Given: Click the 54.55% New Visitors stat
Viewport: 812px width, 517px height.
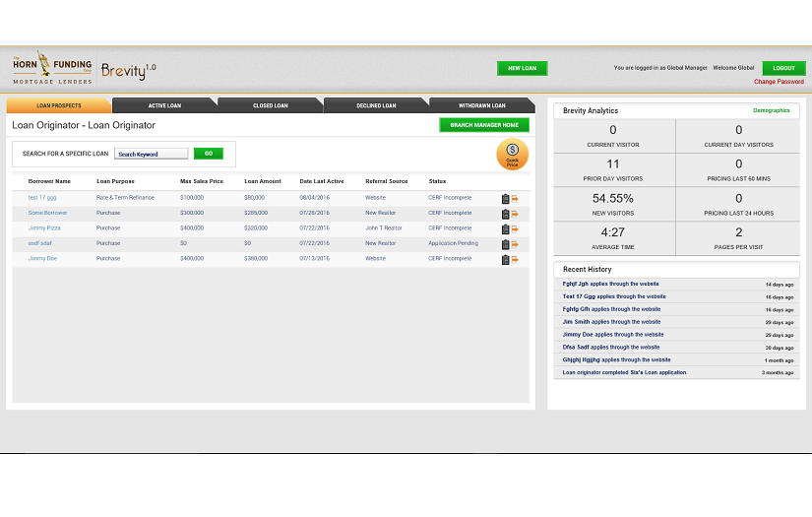Looking at the screenshot, I should point(613,204).
